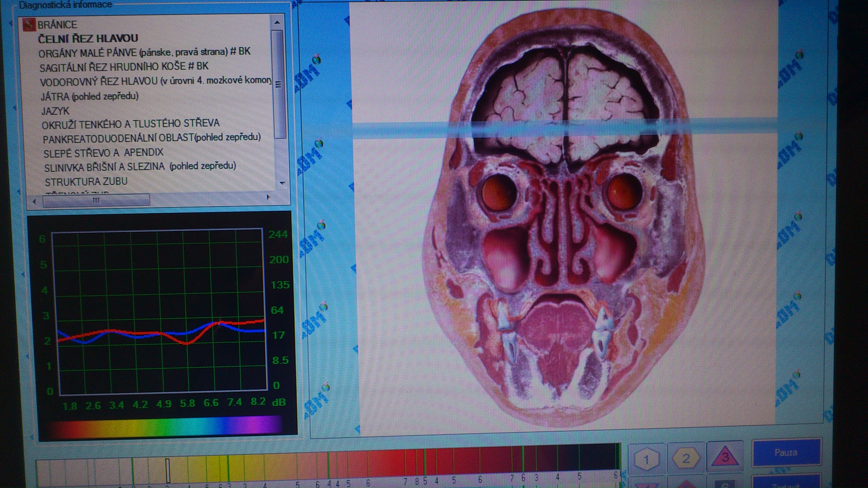Click the white marker on the bottom color scale
This screenshot has width=868, height=488.
pyautogui.click(x=168, y=470)
